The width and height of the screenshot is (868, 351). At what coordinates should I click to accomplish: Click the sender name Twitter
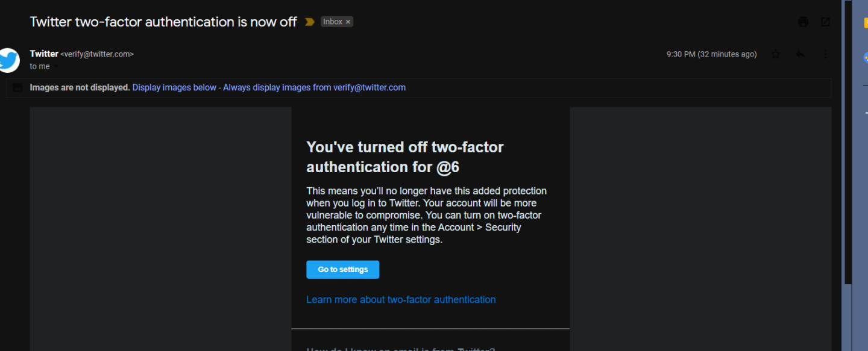pos(43,53)
